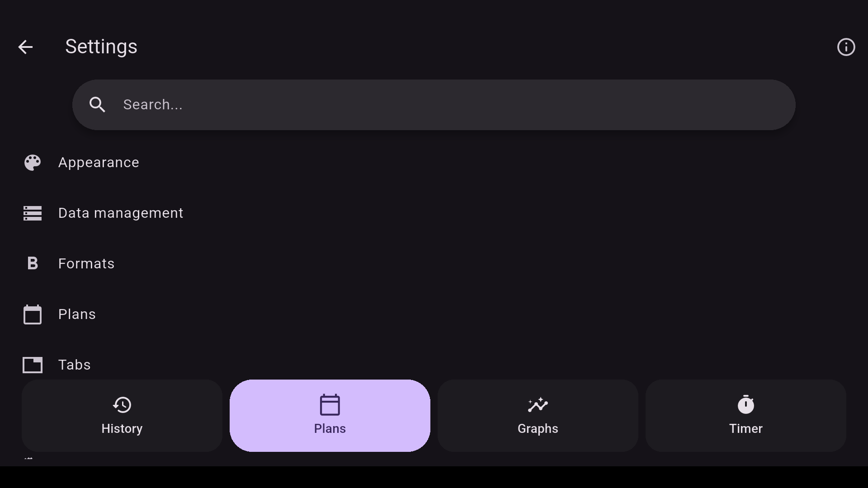Focus the Search... input field
The height and width of the screenshot is (488, 868).
click(434, 105)
